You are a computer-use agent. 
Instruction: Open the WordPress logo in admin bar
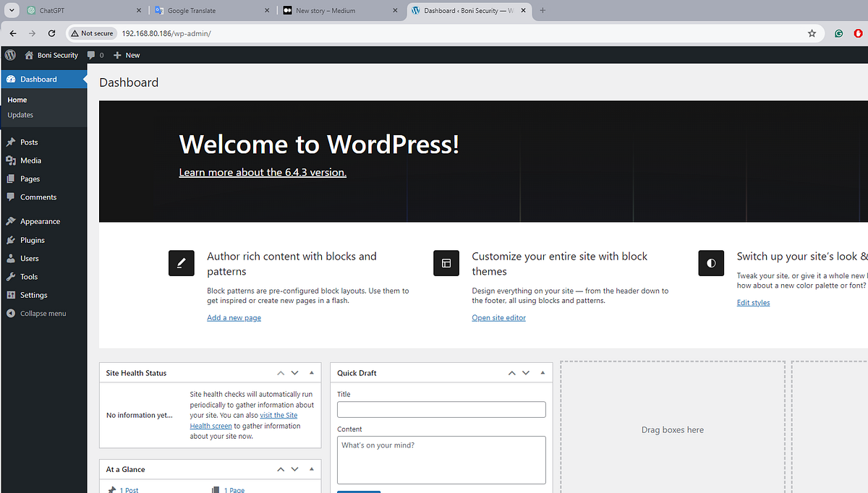10,55
